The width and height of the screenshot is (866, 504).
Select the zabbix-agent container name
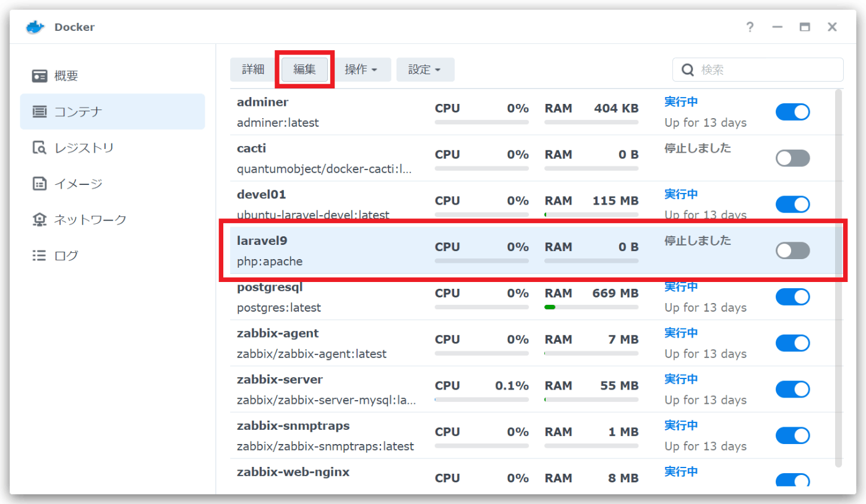click(x=278, y=333)
